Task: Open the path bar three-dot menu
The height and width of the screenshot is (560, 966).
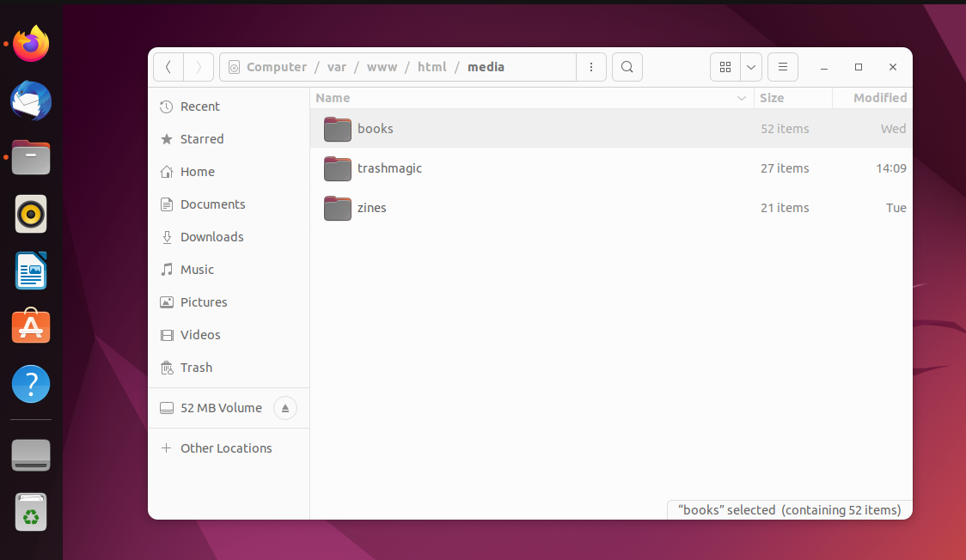Action: click(x=591, y=67)
